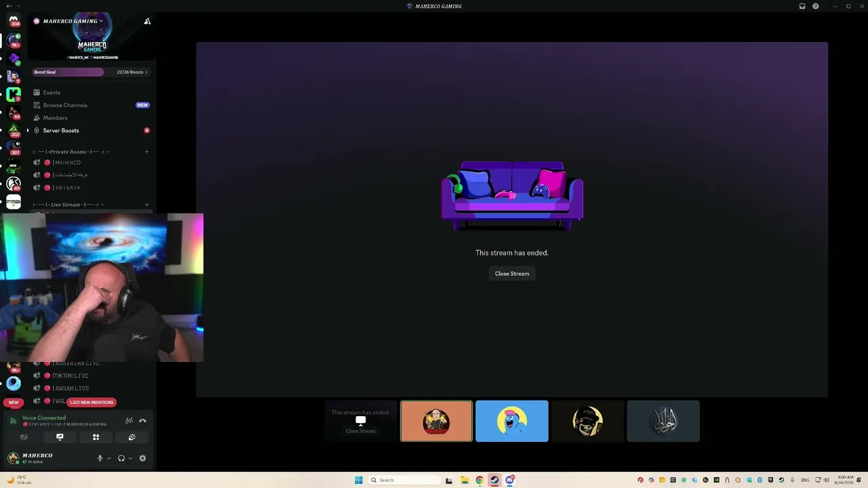This screenshot has width=868, height=488.
Task: Add a channel to Live Stream category
Action: (x=146, y=205)
